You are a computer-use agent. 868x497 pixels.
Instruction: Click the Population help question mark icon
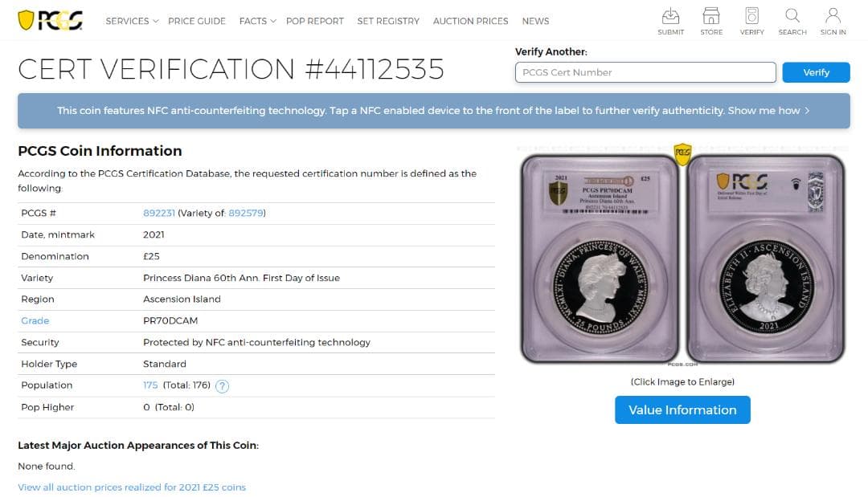223,386
